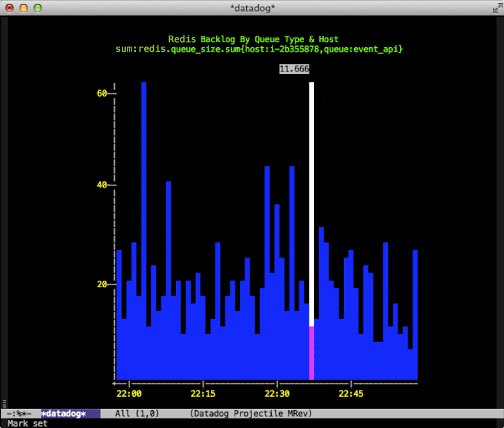Screen dimensions: 504x428
Task: Click the 'Redis Backlog By Queue Type & Host' title
Action: click(x=253, y=40)
